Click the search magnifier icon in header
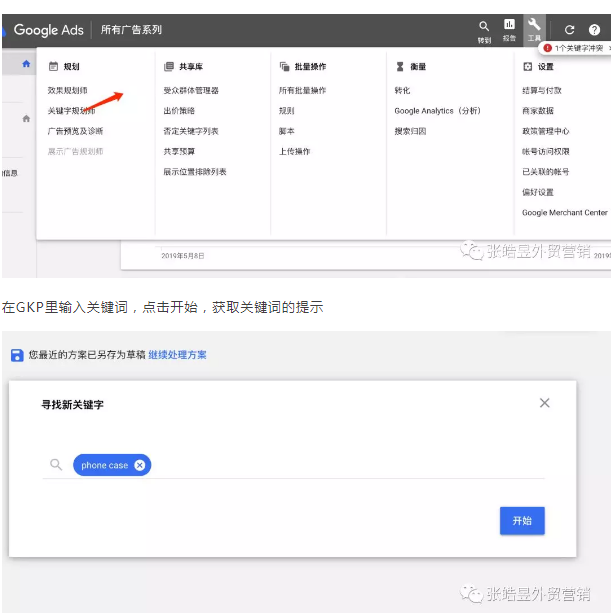The width and height of the screenshot is (611, 613). pyautogui.click(x=484, y=26)
